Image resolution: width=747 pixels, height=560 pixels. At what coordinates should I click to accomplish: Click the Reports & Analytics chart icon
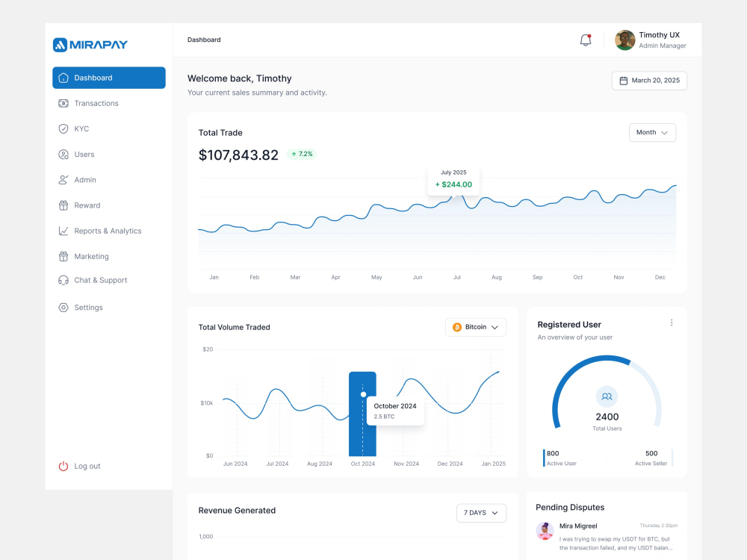(x=63, y=231)
